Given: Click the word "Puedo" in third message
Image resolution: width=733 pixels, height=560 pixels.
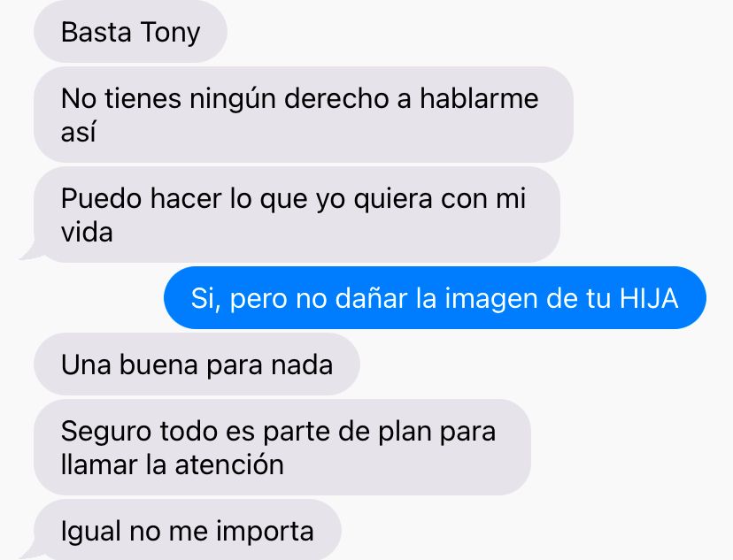Looking at the screenshot, I should tap(101, 198).
